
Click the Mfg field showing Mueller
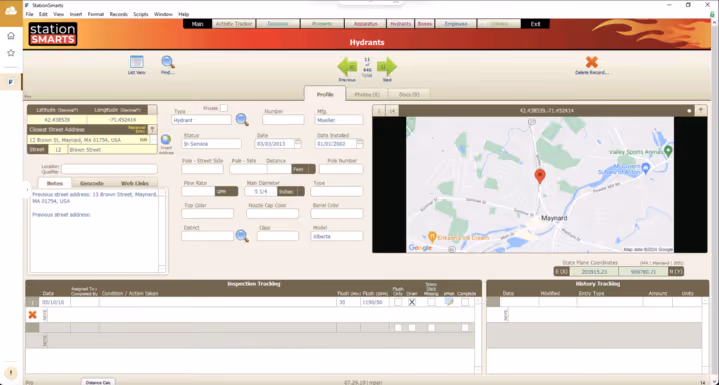point(339,120)
